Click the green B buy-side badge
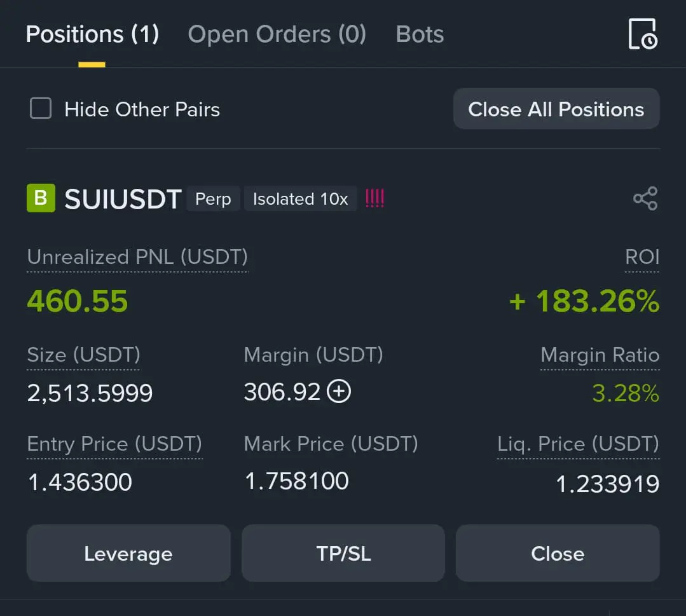 coord(41,198)
